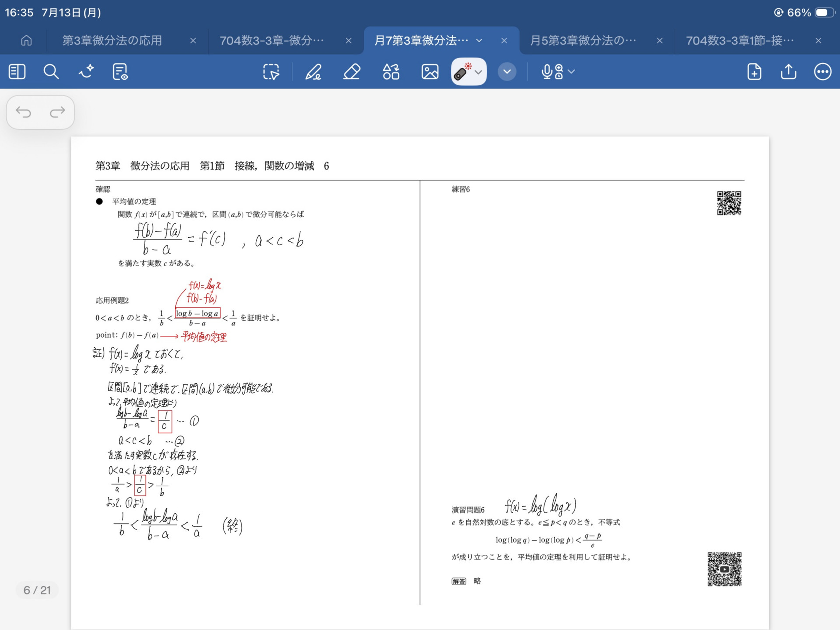This screenshot has width=840, height=630.
Task: Close the 第3章微分法の応用 tab
Action: pyautogui.click(x=193, y=41)
